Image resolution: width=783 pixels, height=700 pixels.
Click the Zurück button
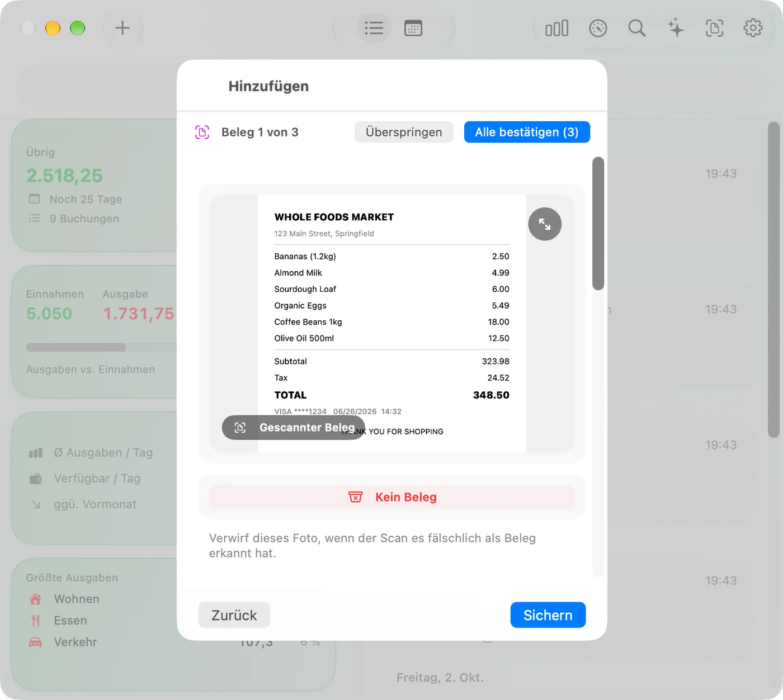(234, 615)
